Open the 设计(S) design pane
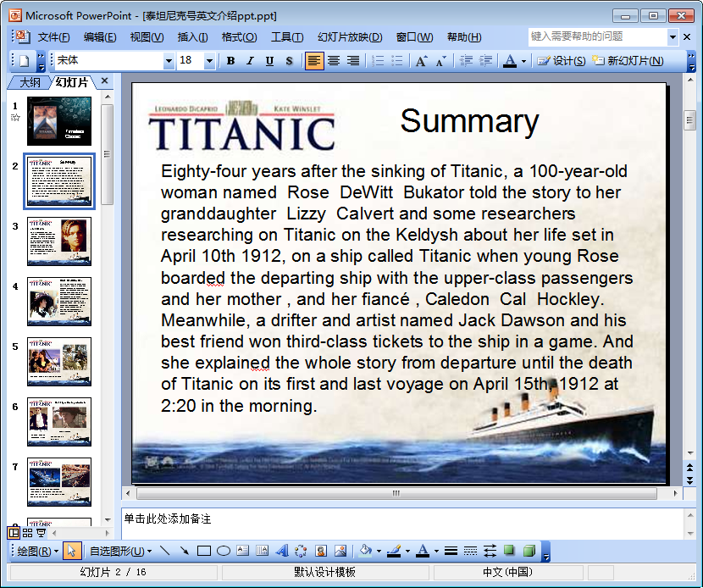Viewport: 703px width, 588px height. coord(562,61)
